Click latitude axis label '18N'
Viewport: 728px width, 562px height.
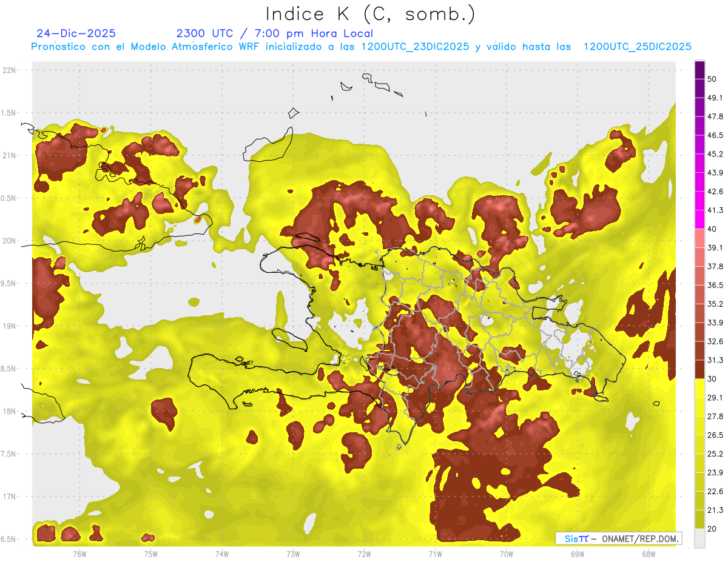(9, 411)
